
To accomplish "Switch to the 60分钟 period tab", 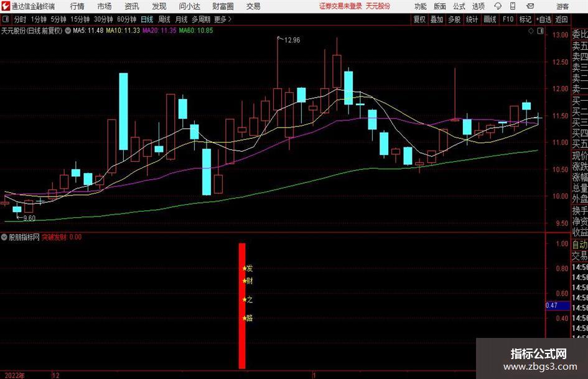I will [126, 19].
